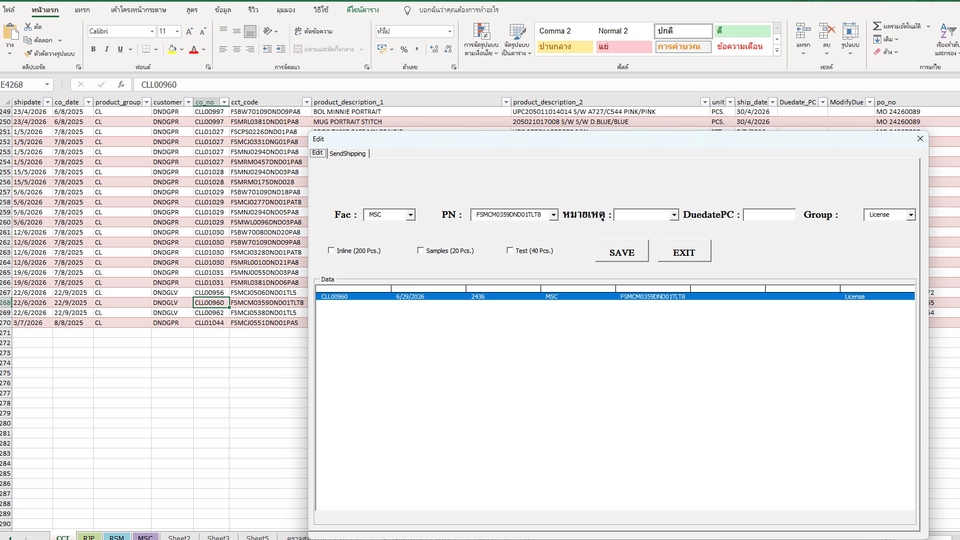Open the Group dropdown showing License
Image resolution: width=960 pixels, height=540 pixels.
click(910, 215)
